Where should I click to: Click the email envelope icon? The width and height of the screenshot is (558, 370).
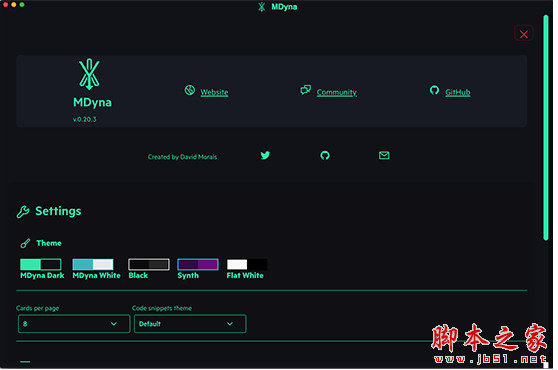pyautogui.click(x=384, y=155)
